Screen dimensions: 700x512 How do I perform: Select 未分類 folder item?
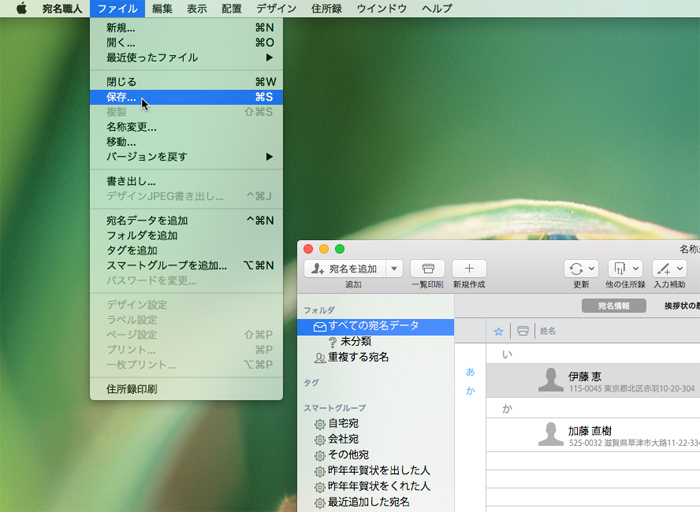(x=357, y=342)
